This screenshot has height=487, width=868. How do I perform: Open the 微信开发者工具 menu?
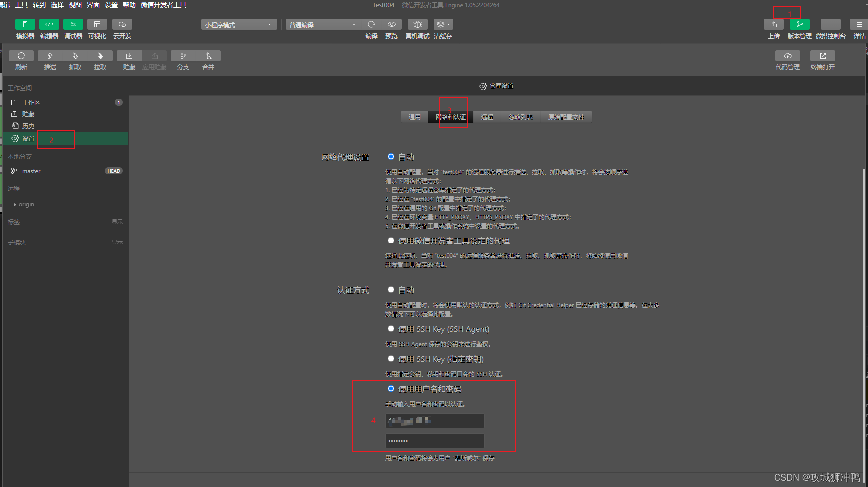(164, 5)
